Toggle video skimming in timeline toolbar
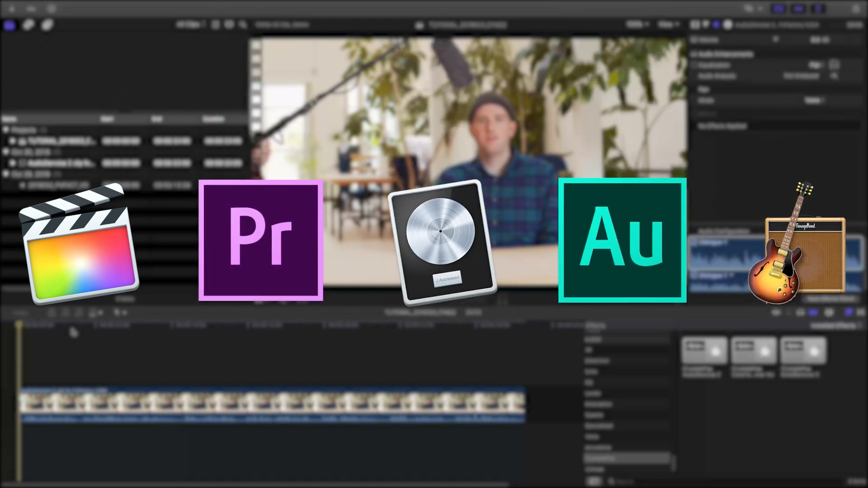The width and height of the screenshot is (868, 488). pos(776,313)
